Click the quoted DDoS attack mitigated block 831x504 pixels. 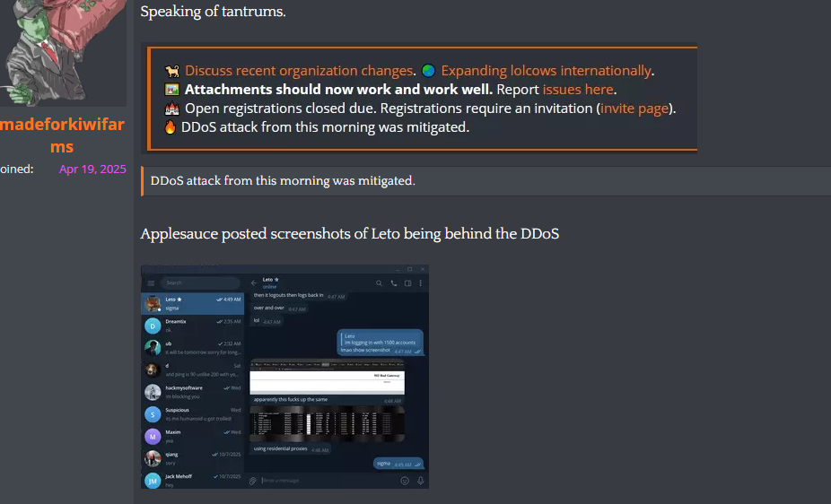(x=486, y=181)
